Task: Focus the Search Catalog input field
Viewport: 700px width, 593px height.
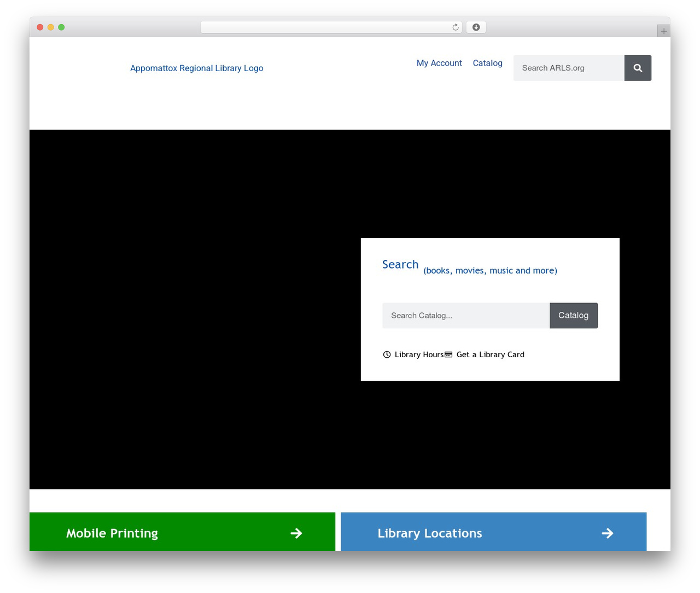Action: [x=466, y=316]
